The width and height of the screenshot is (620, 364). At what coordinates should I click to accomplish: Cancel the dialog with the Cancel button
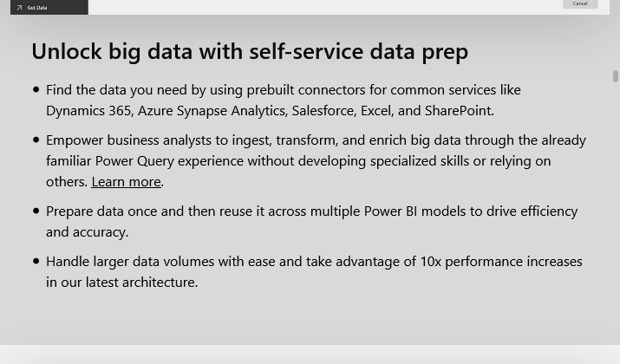(580, 3)
